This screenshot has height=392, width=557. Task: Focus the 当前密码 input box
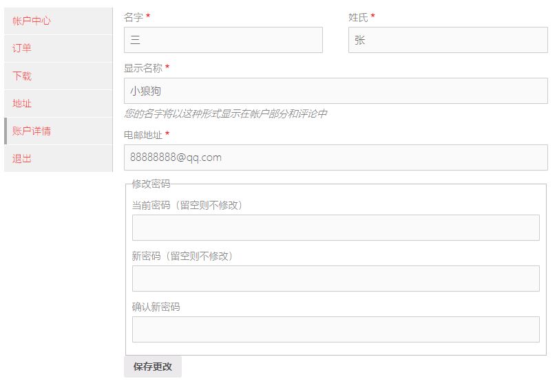click(x=336, y=228)
